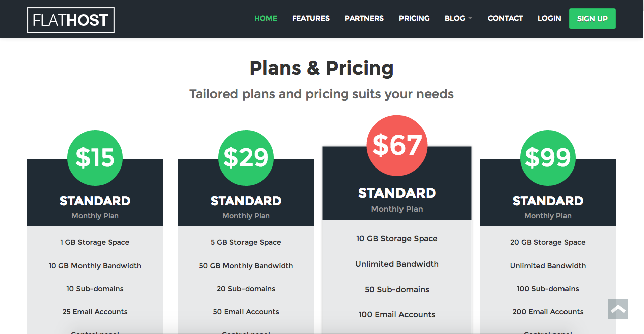The image size is (644, 334).
Task: Click the red $67 price badge
Action: pos(397,145)
